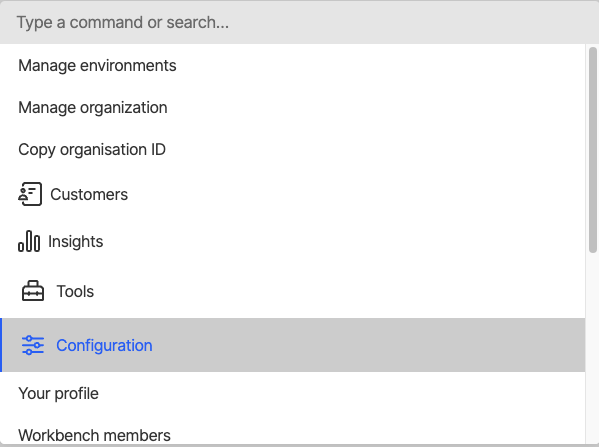Click the placeholder text 'Type a command or search...'
Image resolution: width=599 pixels, height=447 pixels.
point(123,23)
